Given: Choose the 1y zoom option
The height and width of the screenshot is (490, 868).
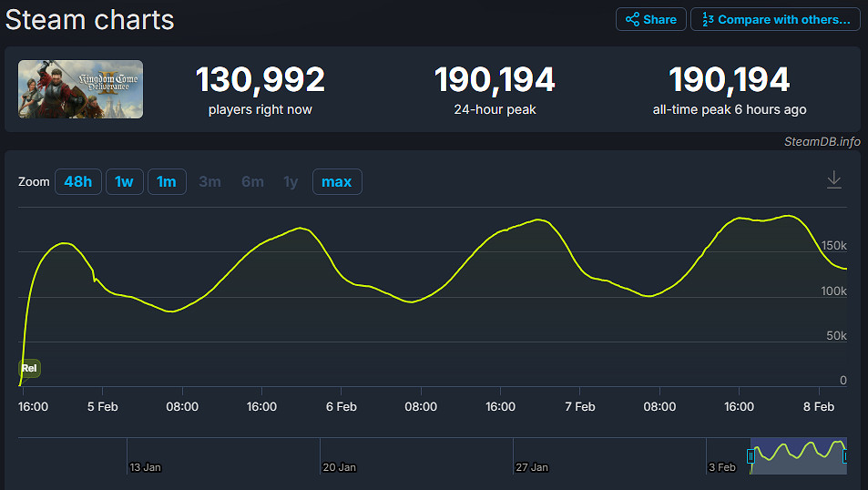Looking at the screenshot, I should point(291,182).
